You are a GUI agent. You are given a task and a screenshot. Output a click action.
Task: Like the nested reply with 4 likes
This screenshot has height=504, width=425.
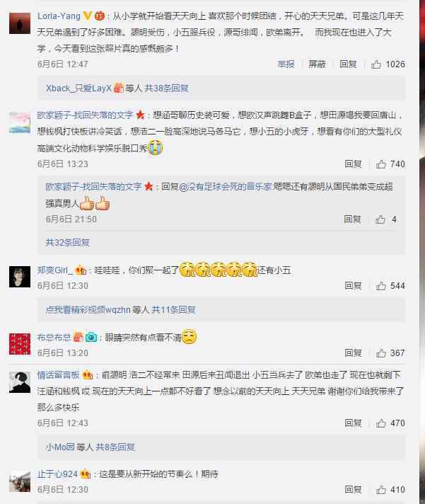(x=385, y=219)
